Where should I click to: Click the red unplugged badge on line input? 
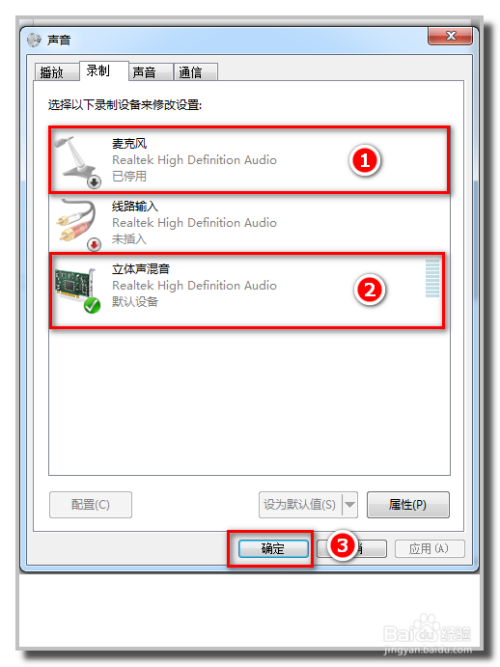pos(94,244)
